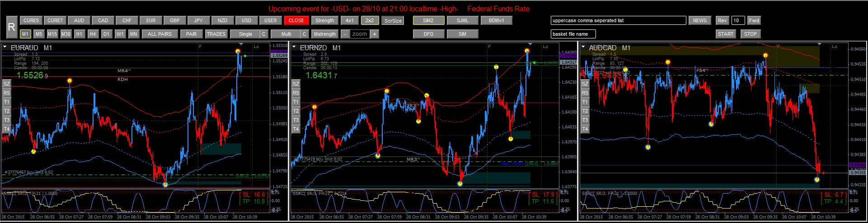Click the uppercase comma separated list field

tap(618, 20)
